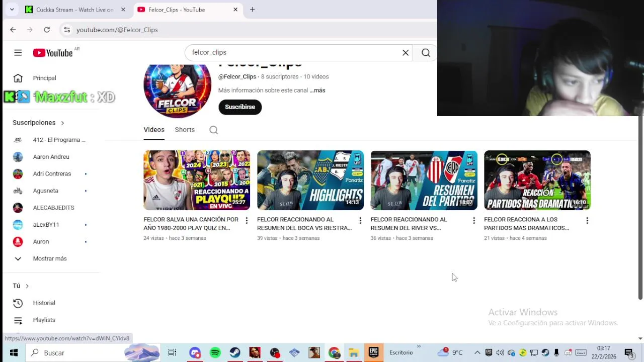Open the 412 - El Programa subscription

[50, 140]
